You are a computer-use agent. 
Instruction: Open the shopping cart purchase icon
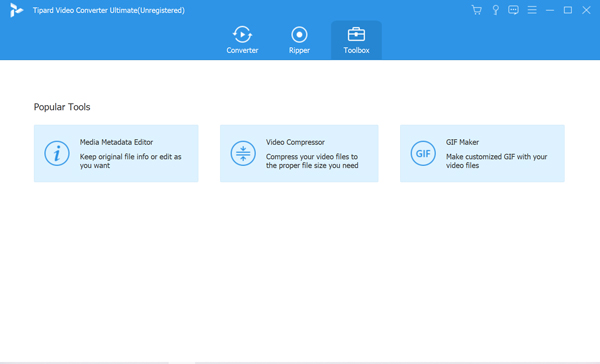point(476,10)
